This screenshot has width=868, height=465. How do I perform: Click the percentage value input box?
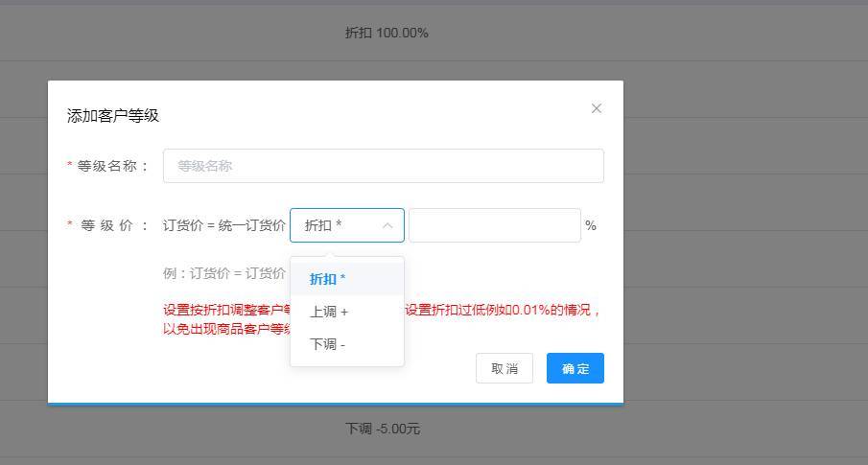[x=494, y=225]
